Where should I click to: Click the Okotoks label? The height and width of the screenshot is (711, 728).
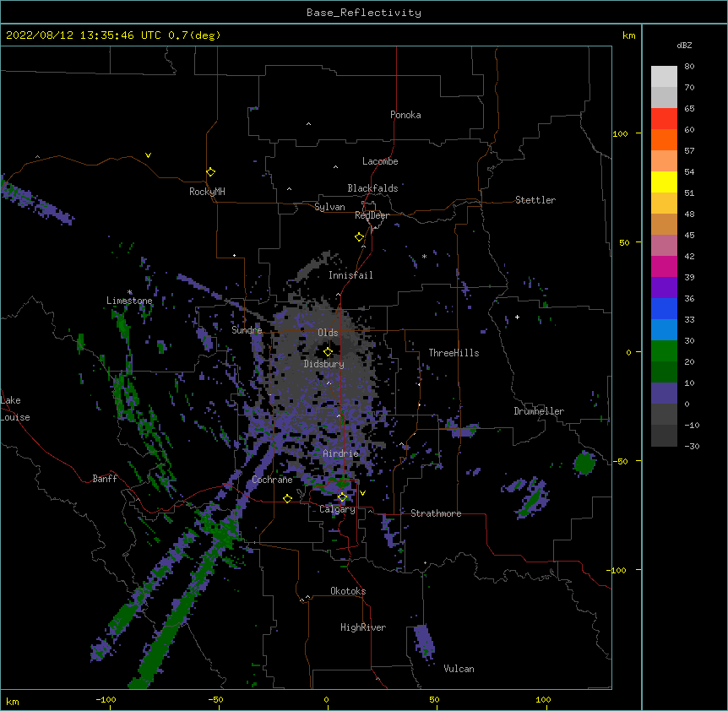pos(348,591)
